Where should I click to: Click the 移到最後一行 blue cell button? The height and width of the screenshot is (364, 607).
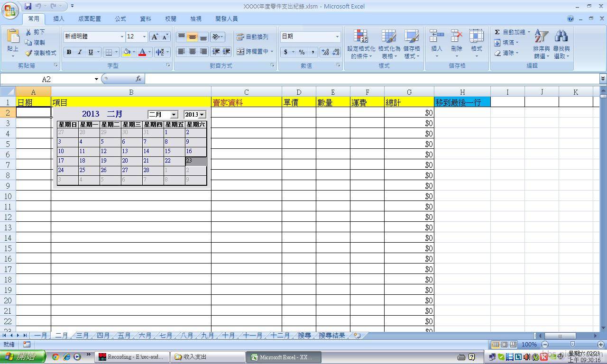pyautogui.click(x=462, y=102)
